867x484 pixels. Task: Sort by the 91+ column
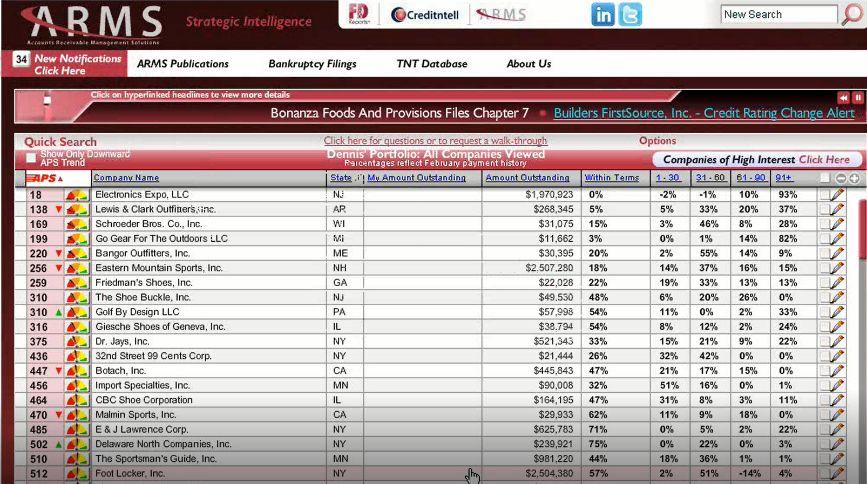tap(784, 178)
